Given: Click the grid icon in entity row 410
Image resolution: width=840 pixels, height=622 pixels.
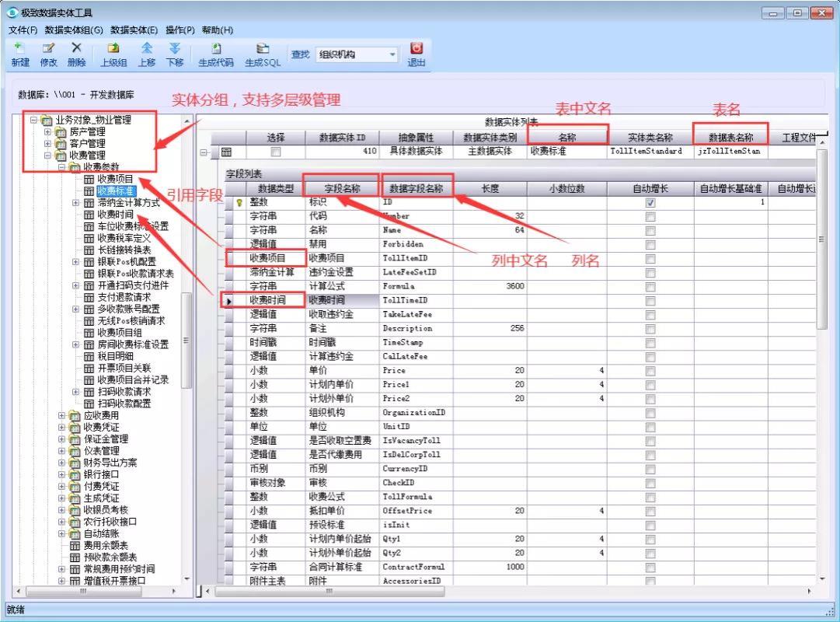Looking at the screenshot, I should (227, 152).
